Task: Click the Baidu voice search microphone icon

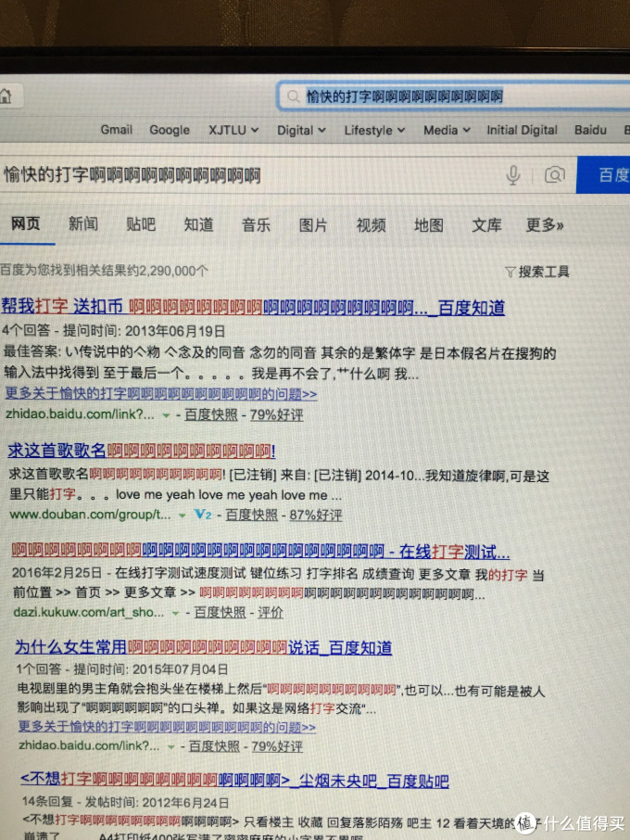Action: coord(512,175)
